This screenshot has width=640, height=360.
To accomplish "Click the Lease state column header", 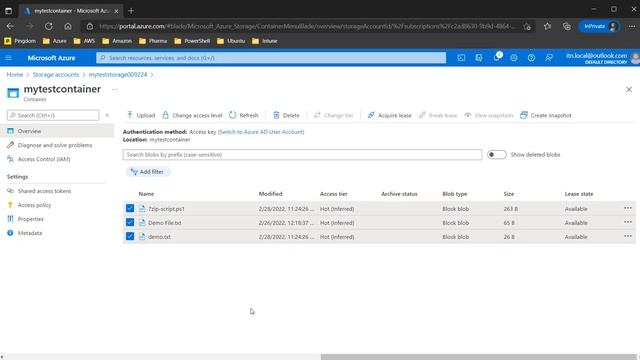I will 579,194.
